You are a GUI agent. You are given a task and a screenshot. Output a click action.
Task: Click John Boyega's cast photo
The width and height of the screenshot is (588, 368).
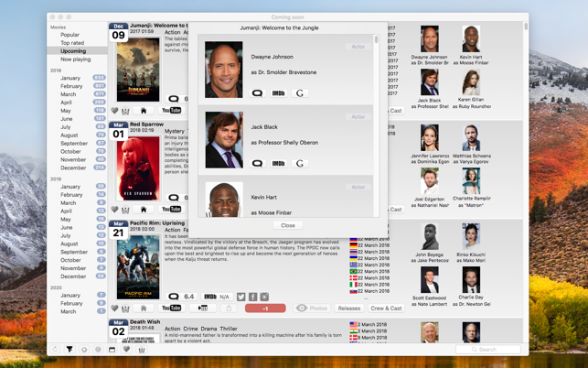tap(430, 236)
